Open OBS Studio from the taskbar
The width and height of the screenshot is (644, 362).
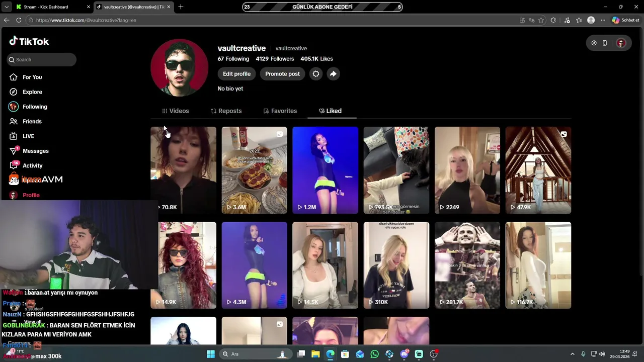434,354
